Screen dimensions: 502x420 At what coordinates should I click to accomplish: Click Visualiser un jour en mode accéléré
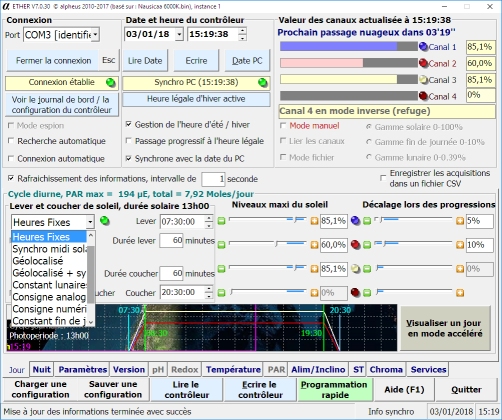(x=445, y=328)
